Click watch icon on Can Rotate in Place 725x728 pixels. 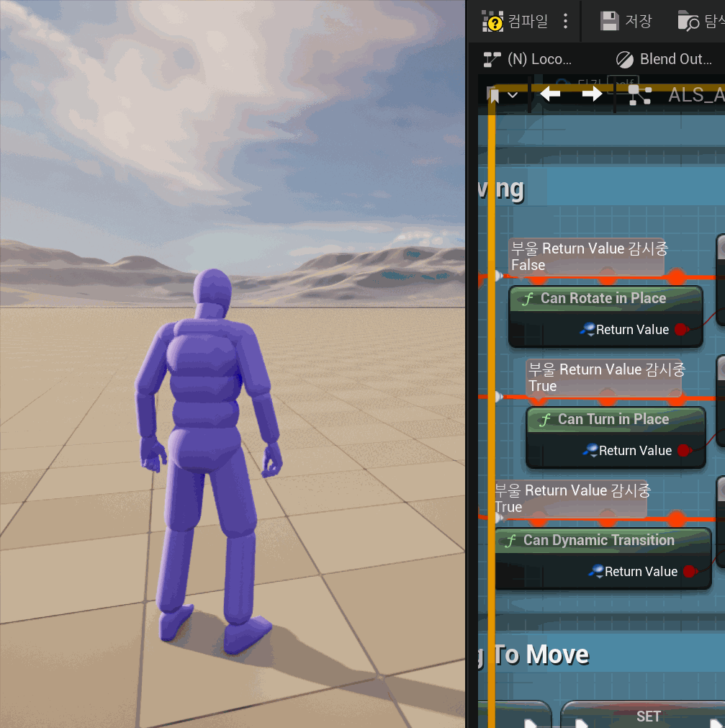coord(587,329)
